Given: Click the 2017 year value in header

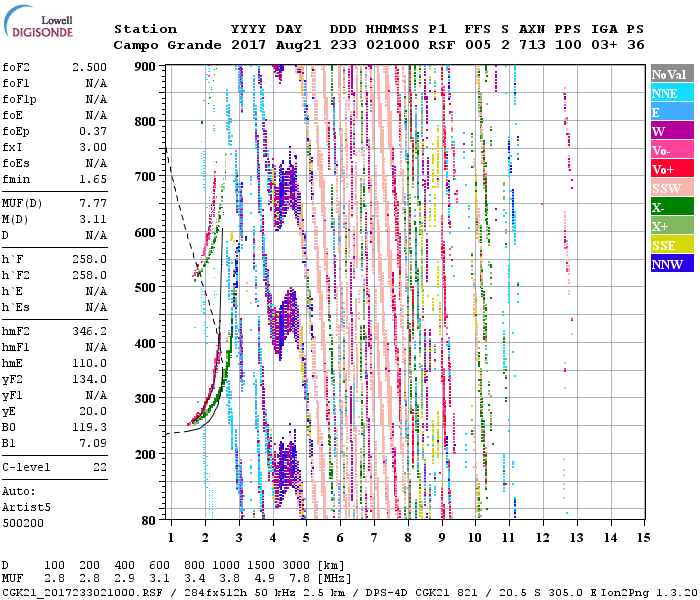Looking at the screenshot, I should [248, 45].
